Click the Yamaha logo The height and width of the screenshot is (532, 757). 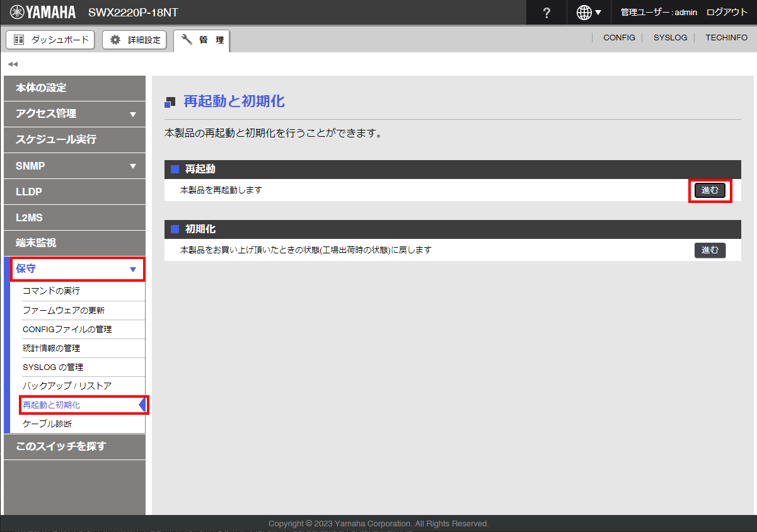[43, 13]
